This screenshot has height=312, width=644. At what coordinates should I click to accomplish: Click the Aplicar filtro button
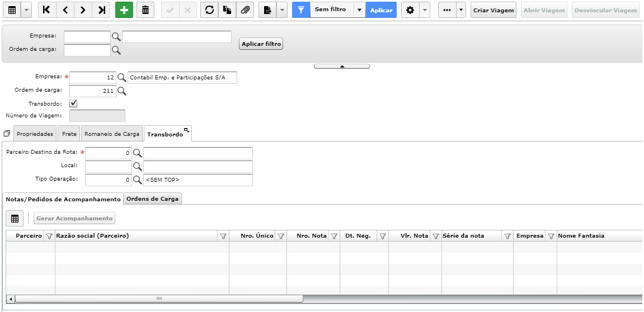(x=261, y=44)
